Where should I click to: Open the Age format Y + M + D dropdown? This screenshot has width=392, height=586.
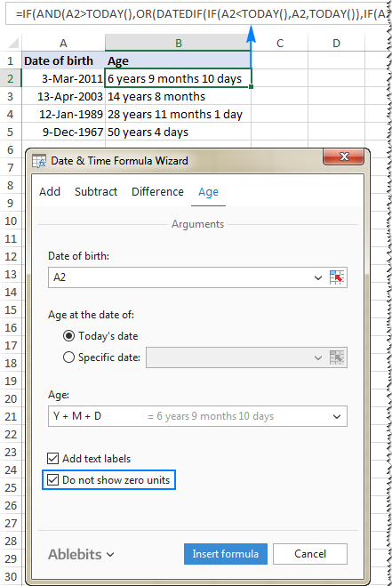(337, 416)
